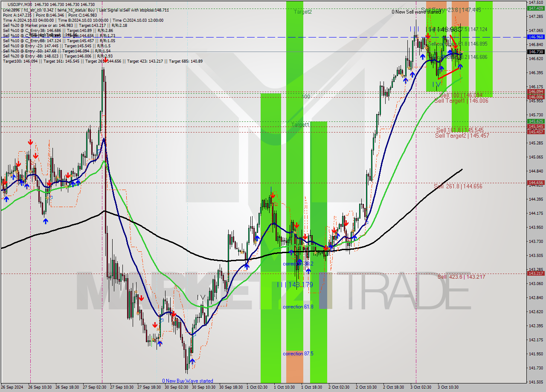Image resolution: width=546 pixels, height=392 pixels.
Task: Click the 'Sell 100 | 146.094' label
Action: [461, 95]
